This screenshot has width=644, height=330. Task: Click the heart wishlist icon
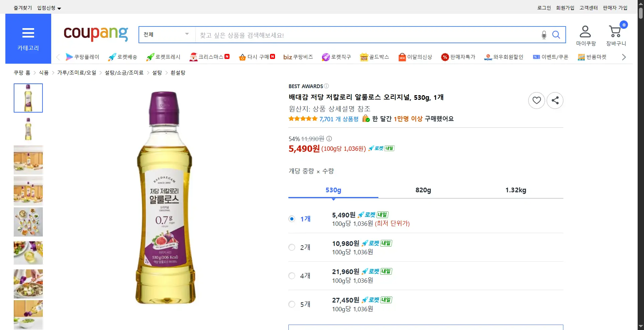pos(536,100)
